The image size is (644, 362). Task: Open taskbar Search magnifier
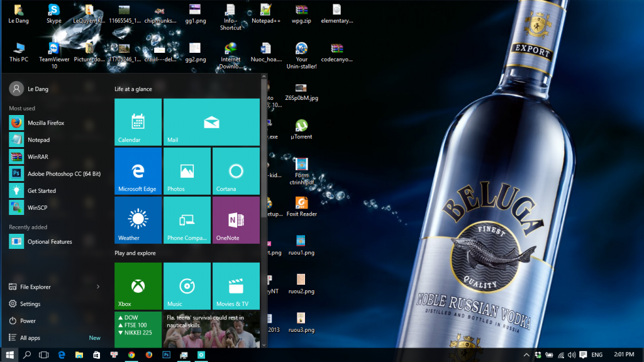[27, 355]
